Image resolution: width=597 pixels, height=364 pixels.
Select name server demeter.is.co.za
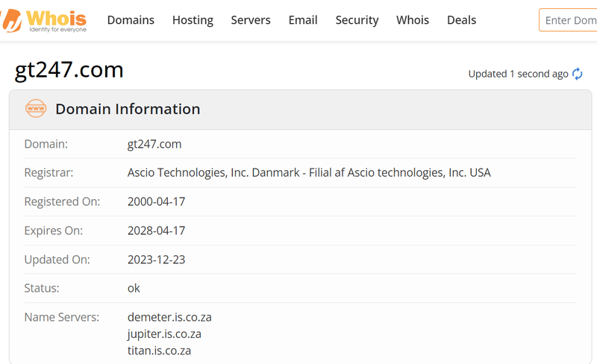tap(169, 317)
